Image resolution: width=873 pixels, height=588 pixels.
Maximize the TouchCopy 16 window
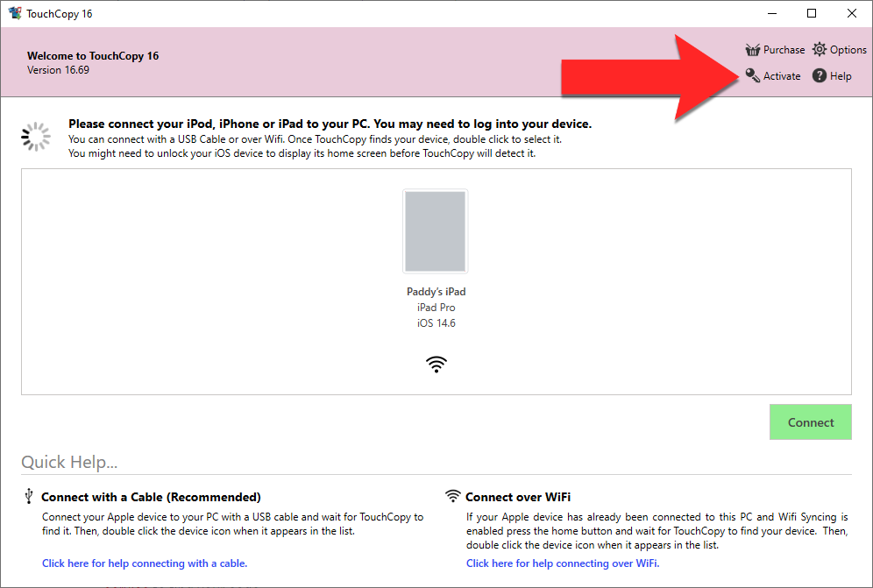click(x=812, y=13)
